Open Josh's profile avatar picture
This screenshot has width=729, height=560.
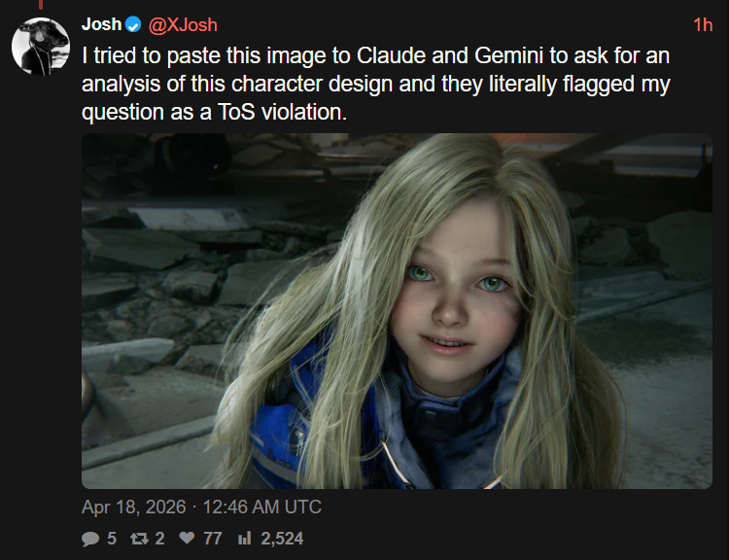point(40,44)
